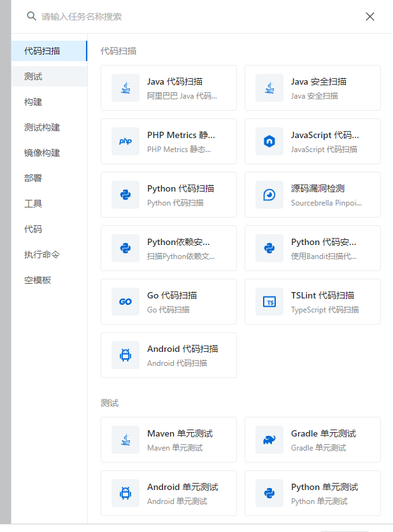Choose the Maven 单元测试 task title
The image size is (393, 532).
(180, 433)
